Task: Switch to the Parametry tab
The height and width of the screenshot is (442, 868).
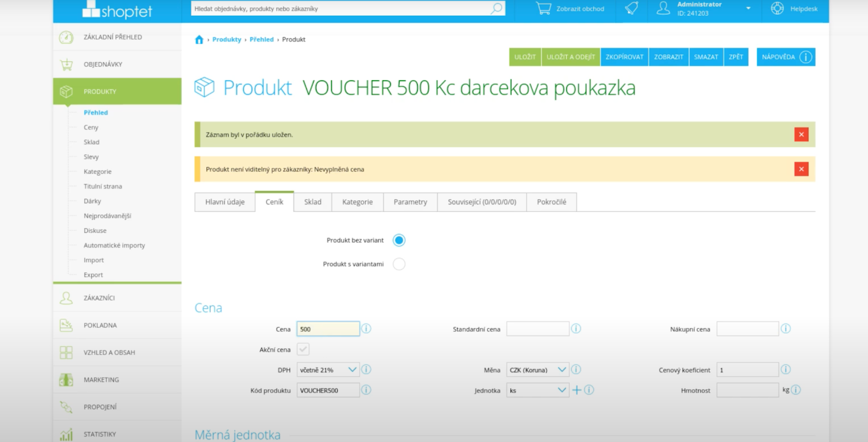Action: (x=410, y=202)
